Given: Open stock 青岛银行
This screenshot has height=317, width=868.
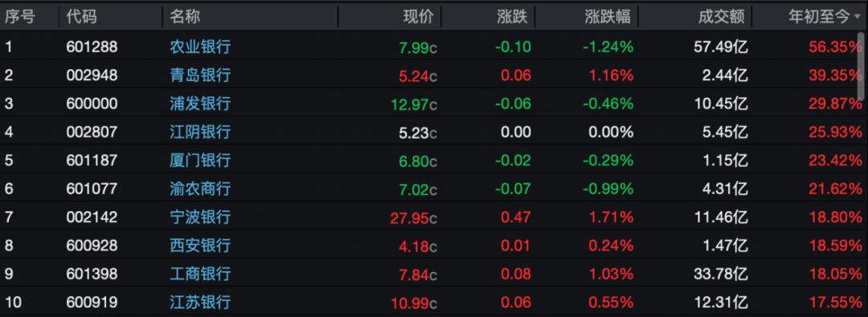Looking at the screenshot, I should tap(200, 75).
